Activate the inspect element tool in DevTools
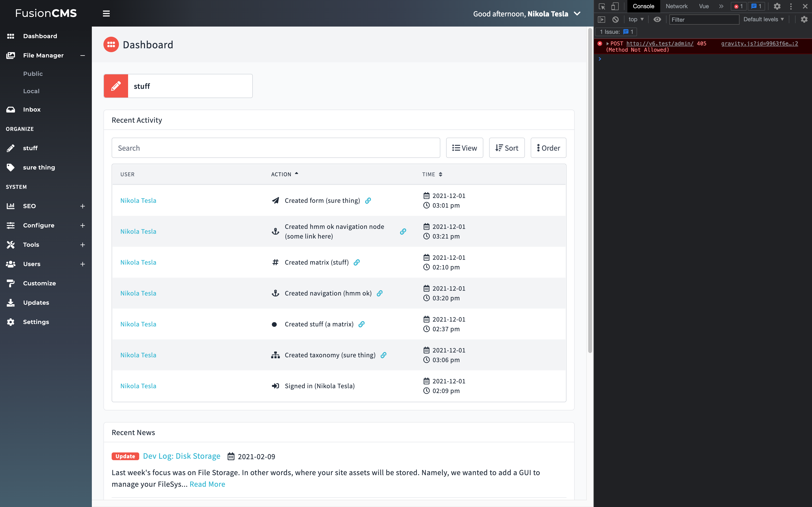This screenshot has width=812, height=507. [x=602, y=6]
